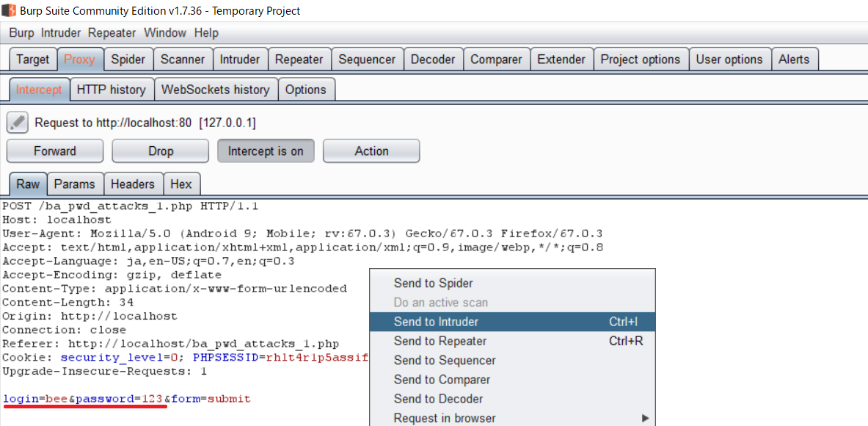Click the password=123 parameter in body
868x426 pixels.
(x=118, y=399)
